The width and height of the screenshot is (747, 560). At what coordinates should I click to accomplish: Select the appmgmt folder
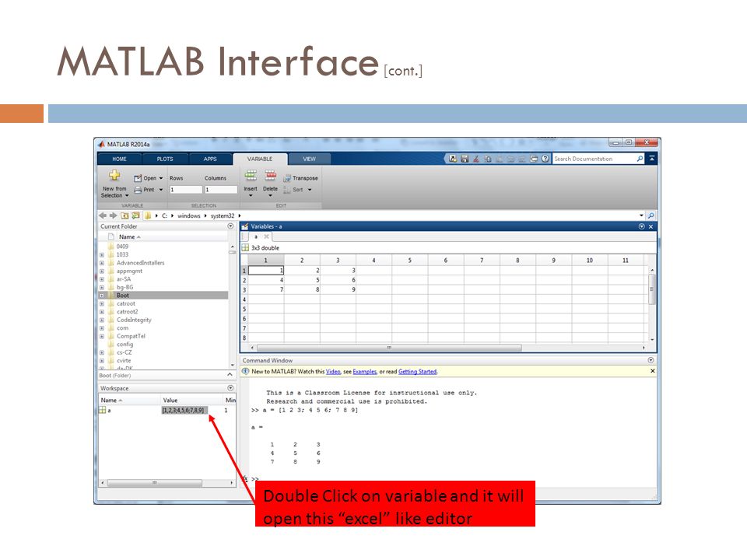click(x=129, y=271)
